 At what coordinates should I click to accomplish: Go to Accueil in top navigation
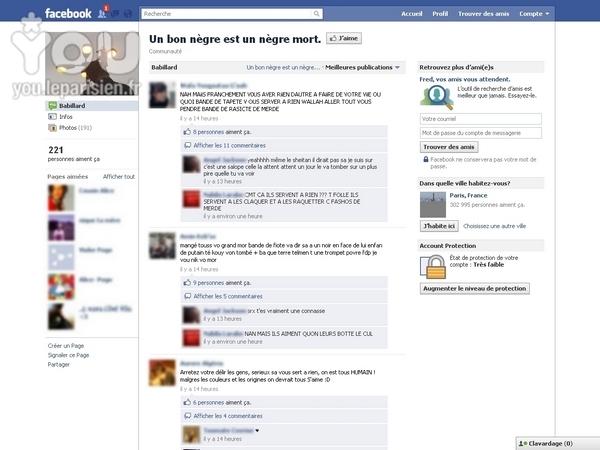pos(412,14)
